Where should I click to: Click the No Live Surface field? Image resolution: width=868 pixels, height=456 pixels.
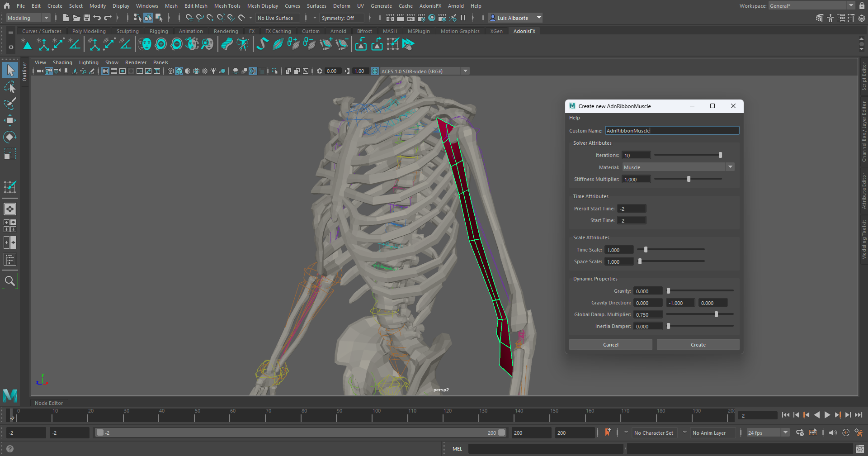click(278, 18)
